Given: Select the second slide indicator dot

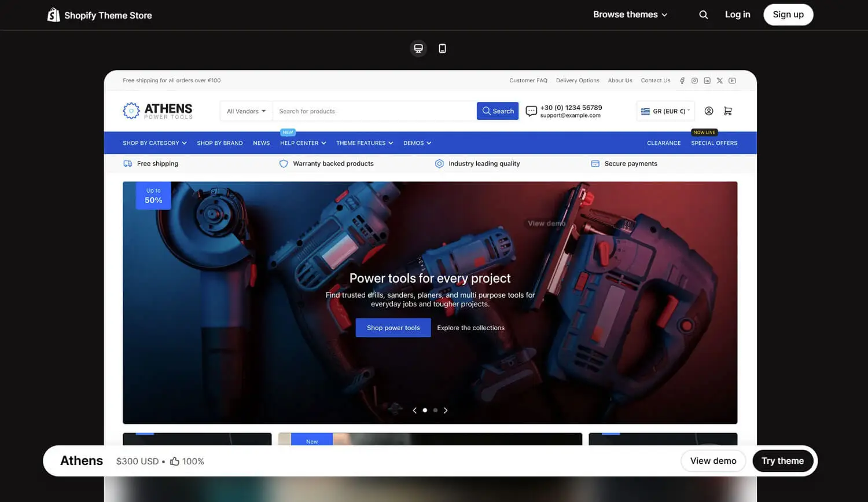Looking at the screenshot, I should [435, 411].
